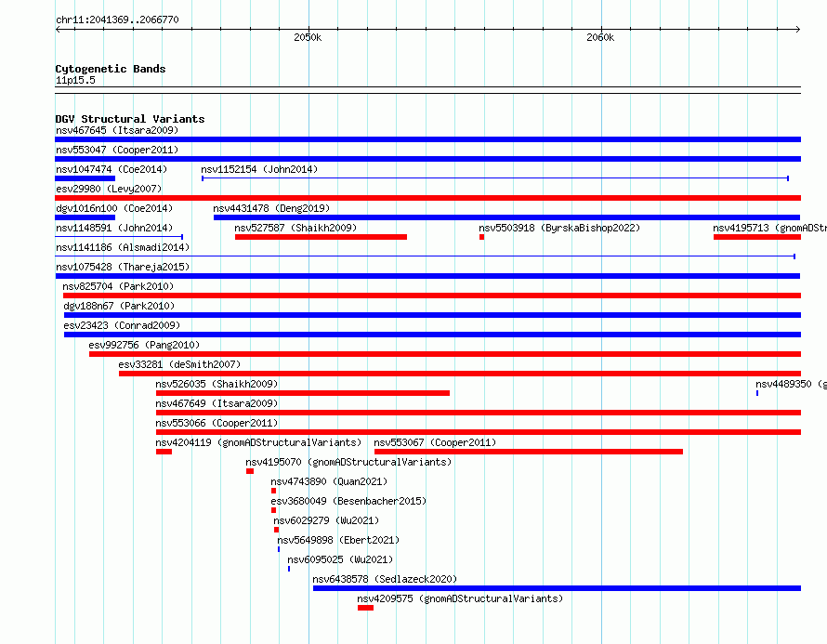Screen dimensions: 827x644
Task: Click the red bar of nsv527587
Action: click(x=321, y=237)
